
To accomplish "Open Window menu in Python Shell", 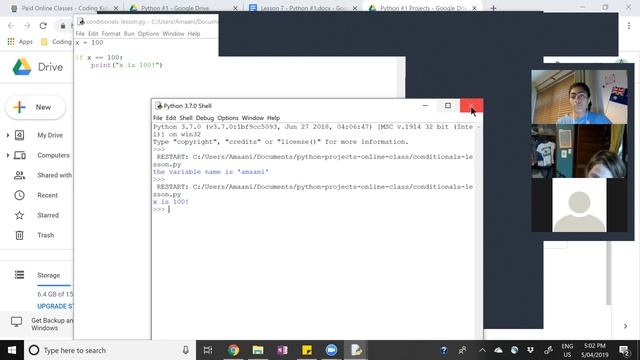I will pos(253,118).
